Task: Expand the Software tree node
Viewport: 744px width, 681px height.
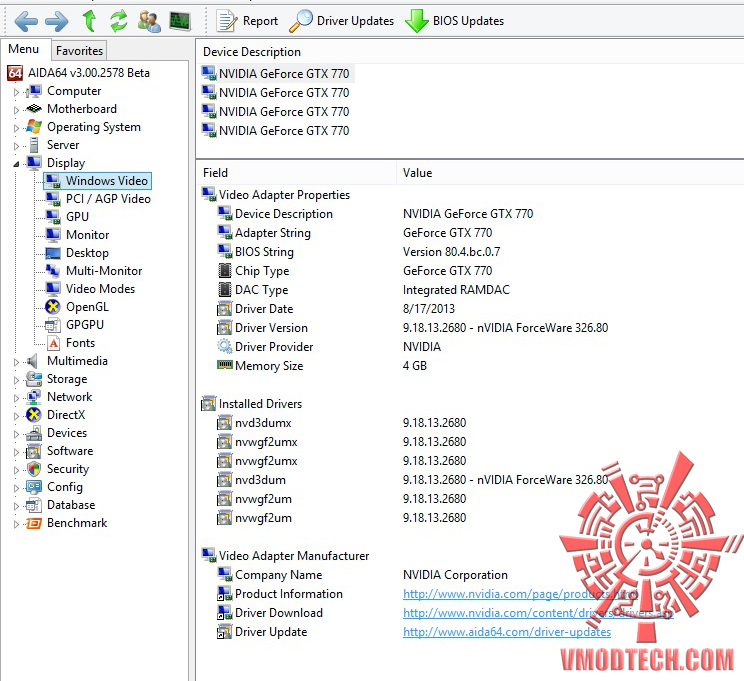Action: (16, 452)
